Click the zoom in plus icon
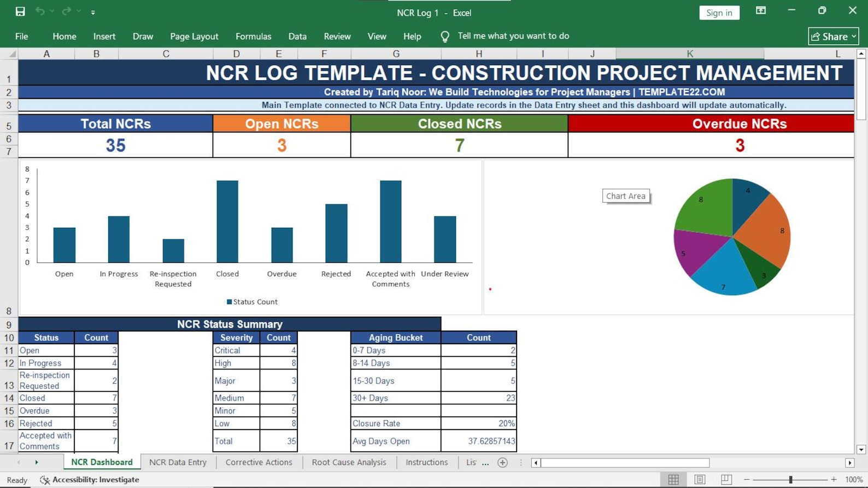Image resolution: width=868 pixels, height=488 pixels. 834,480
